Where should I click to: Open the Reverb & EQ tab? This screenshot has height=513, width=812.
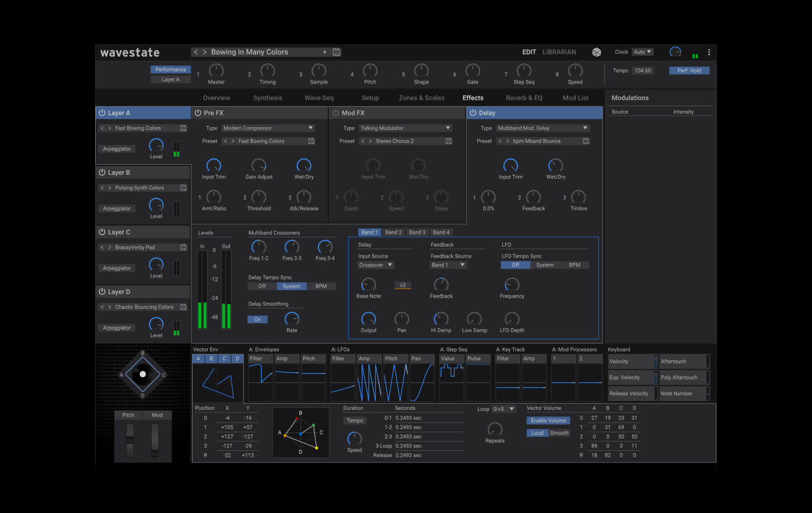coord(524,98)
